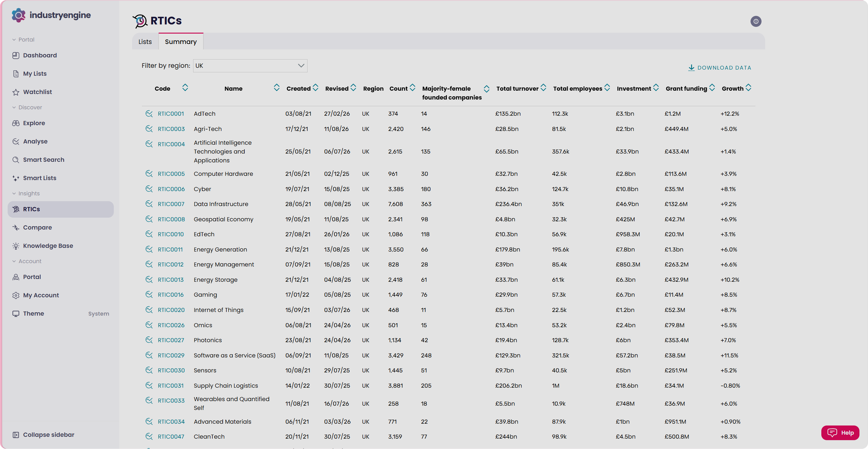
Task: Open the region filter dropdown showing UK
Action: tap(250, 66)
